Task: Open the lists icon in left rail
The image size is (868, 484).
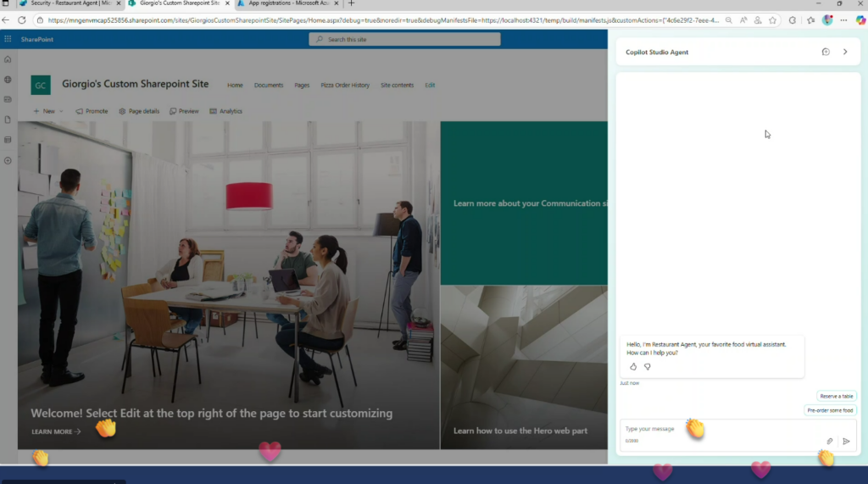Action: click(8, 140)
